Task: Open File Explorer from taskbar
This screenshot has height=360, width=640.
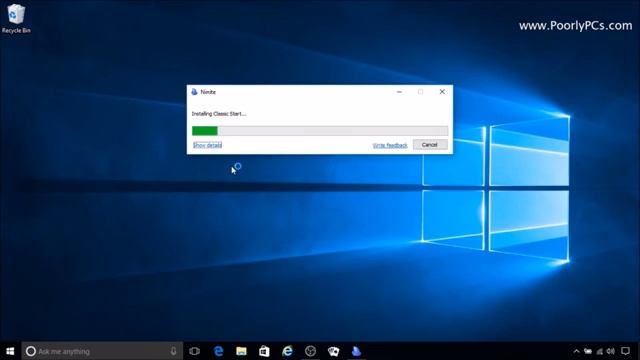Action: (241, 351)
